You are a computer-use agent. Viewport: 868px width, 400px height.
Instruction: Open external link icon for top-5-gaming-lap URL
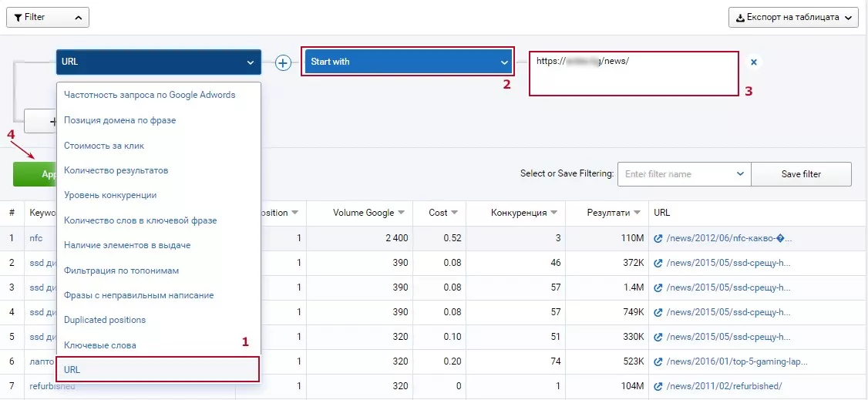click(658, 361)
